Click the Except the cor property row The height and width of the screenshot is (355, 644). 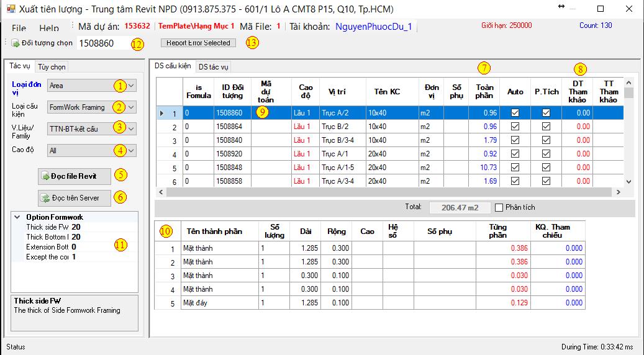75,257
